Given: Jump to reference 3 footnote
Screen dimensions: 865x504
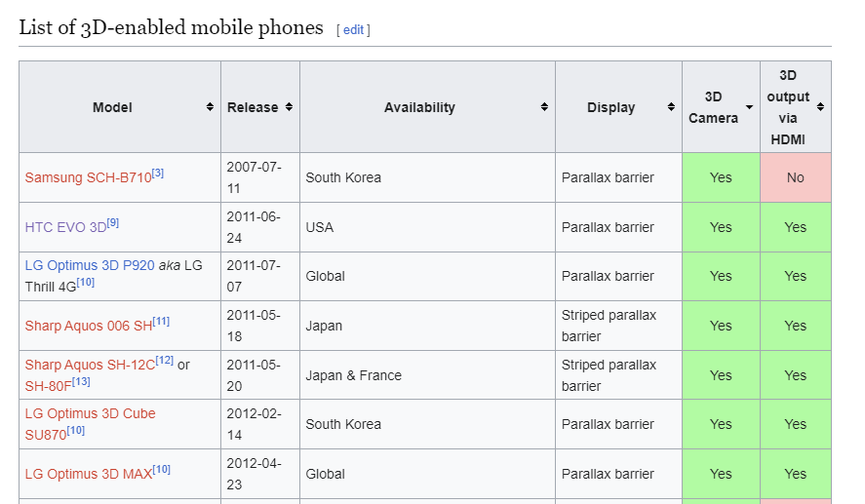Looking at the screenshot, I should [158, 174].
